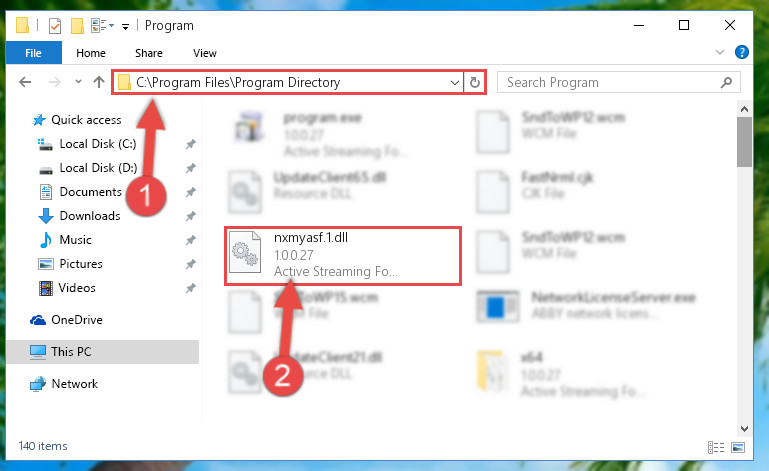Switch to the Home ribbon tab
This screenshot has height=471, width=769.
click(x=91, y=53)
